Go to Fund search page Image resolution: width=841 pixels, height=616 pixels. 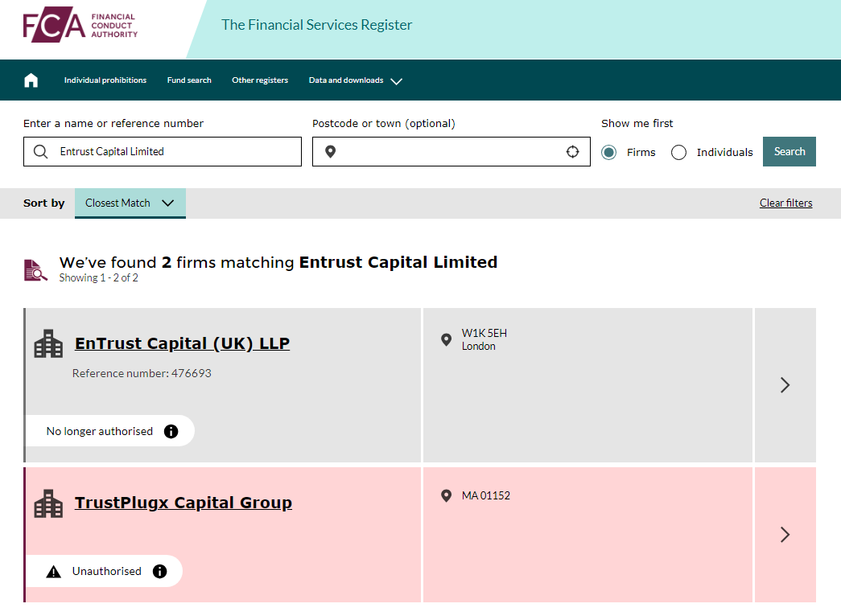(189, 80)
